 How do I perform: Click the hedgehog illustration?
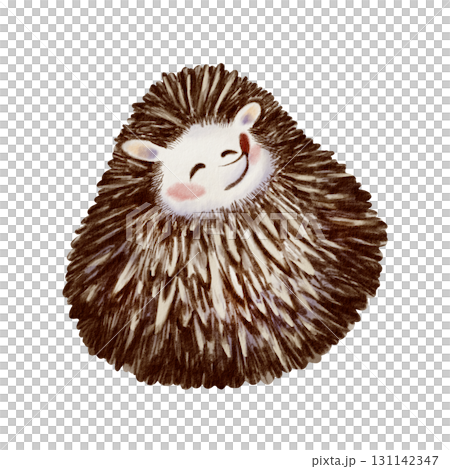coord(225,227)
